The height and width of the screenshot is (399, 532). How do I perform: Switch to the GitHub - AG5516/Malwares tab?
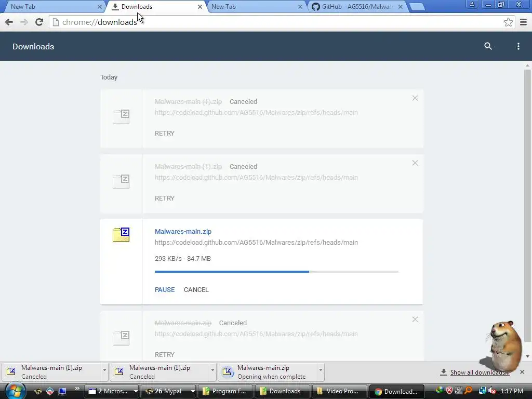(357, 6)
